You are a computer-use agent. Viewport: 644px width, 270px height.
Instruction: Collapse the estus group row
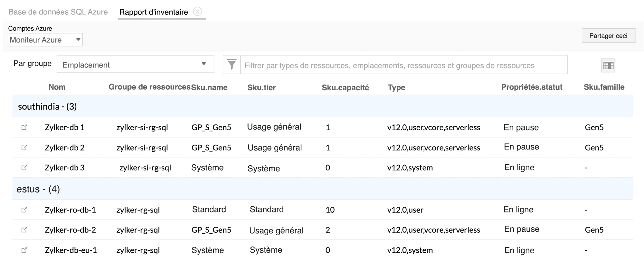point(38,189)
